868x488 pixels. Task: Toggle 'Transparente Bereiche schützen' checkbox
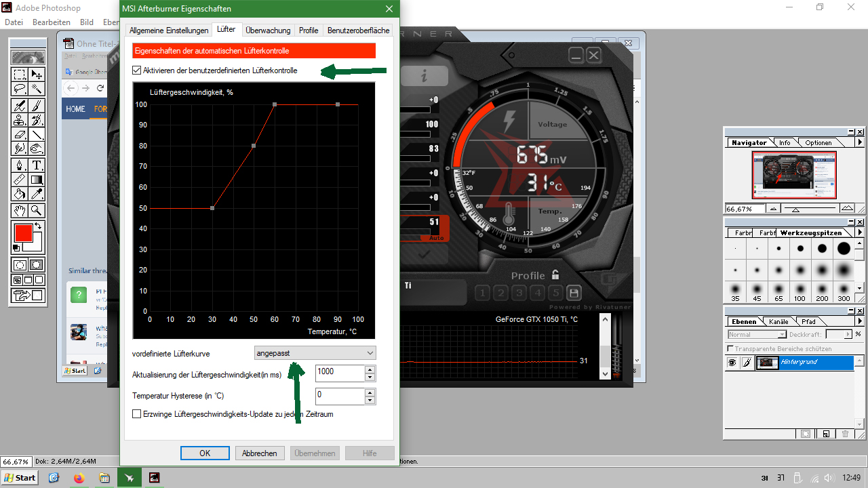pos(730,348)
